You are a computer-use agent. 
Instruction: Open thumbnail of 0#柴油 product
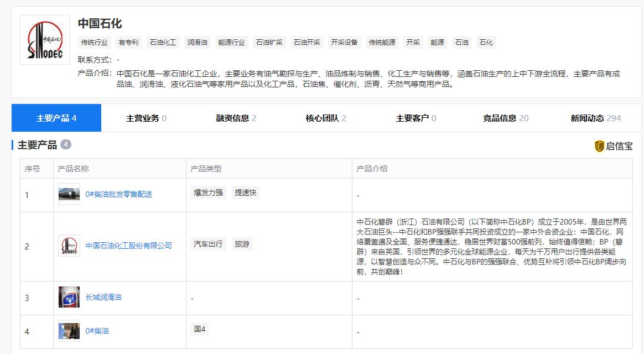[69, 331]
